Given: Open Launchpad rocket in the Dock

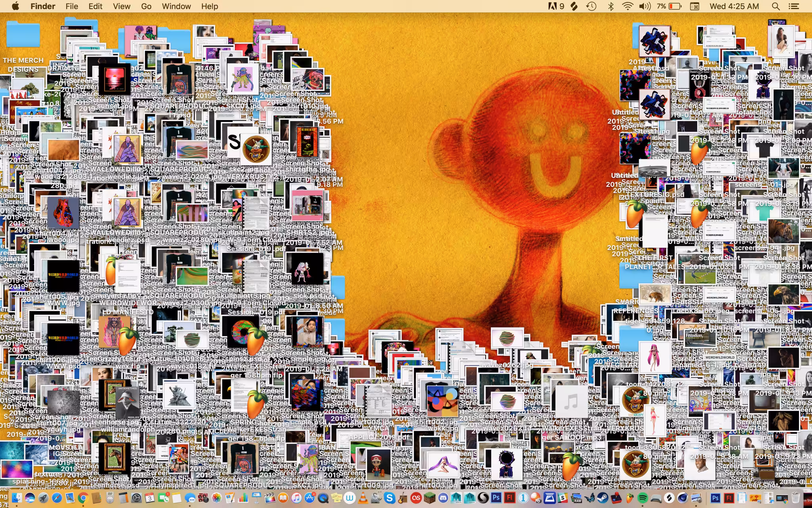Looking at the screenshot, I should point(43,498).
